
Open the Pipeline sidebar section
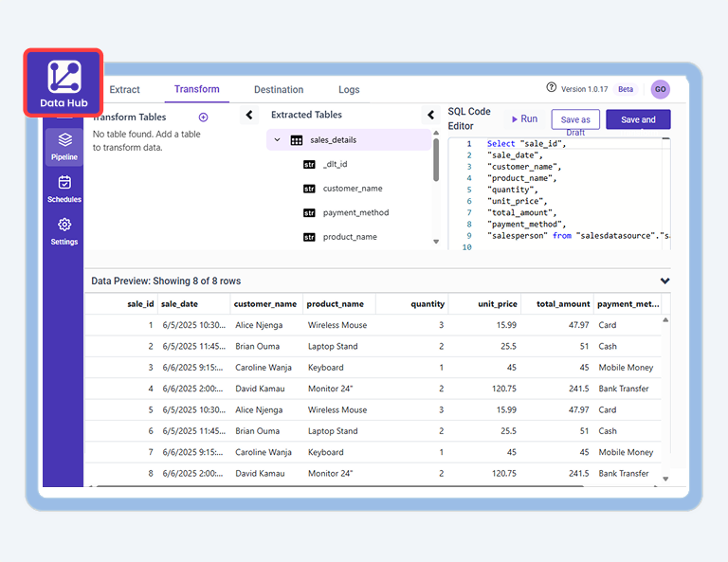pyautogui.click(x=64, y=147)
